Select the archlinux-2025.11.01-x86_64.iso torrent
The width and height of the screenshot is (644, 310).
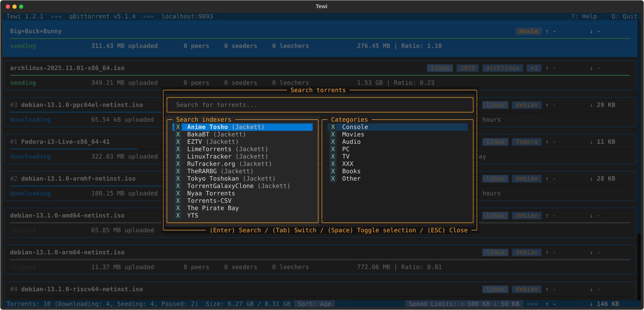pos(67,68)
